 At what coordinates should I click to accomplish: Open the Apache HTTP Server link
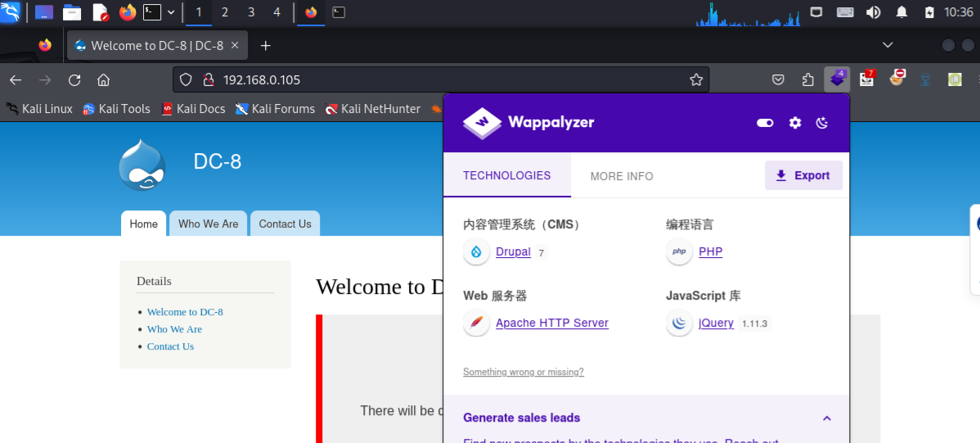coord(552,323)
